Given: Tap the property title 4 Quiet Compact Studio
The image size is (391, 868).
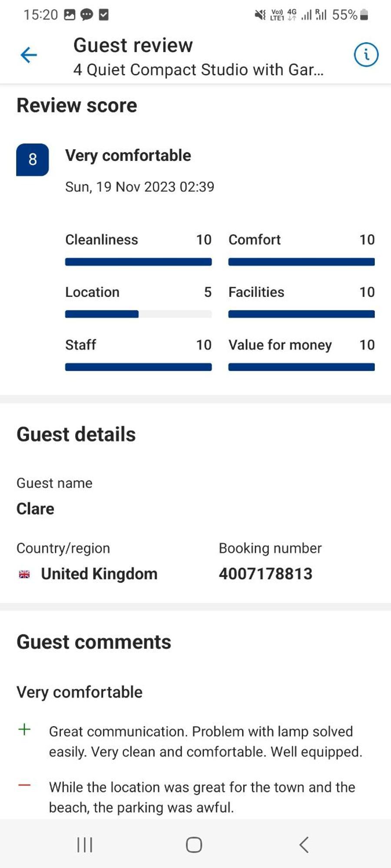Looking at the screenshot, I should coord(198,70).
